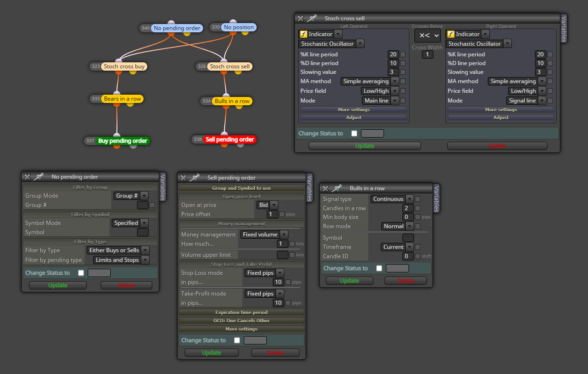The width and height of the screenshot is (588, 374).
Task: Select the Bulls in a row node
Action: click(232, 101)
